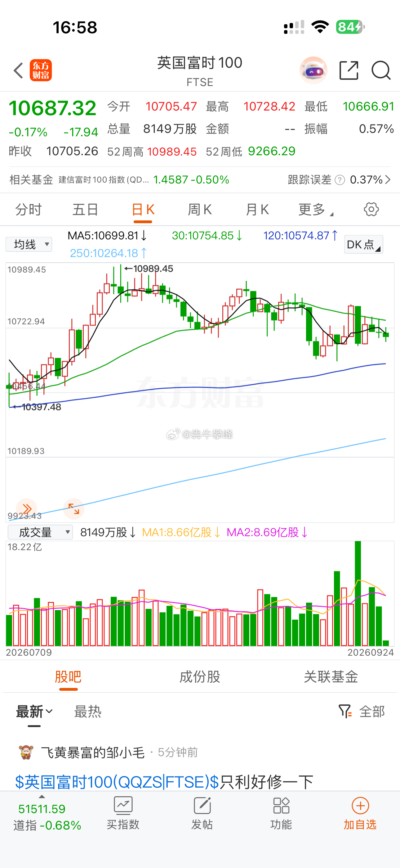Tap the 10397.48 low marker on chart
400x868 pixels.
tap(37, 407)
